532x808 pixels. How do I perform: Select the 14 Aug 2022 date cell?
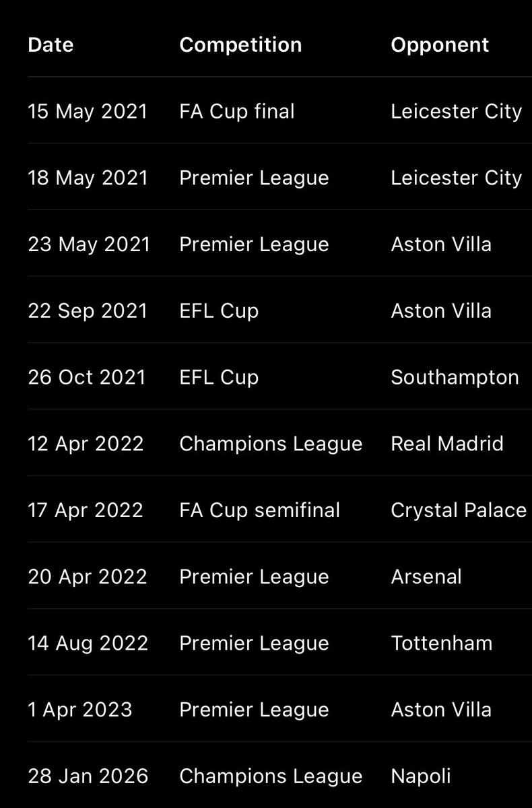(x=88, y=644)
